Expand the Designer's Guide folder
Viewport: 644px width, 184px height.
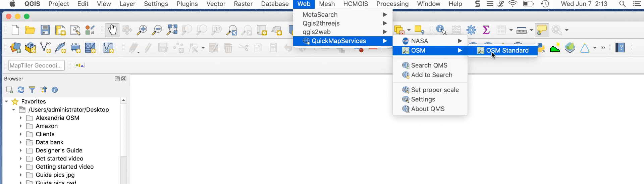(21, 150)
